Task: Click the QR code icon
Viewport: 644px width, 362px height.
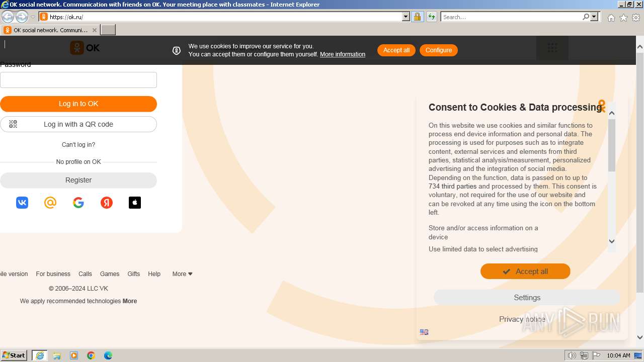Action: click(13, 124)
